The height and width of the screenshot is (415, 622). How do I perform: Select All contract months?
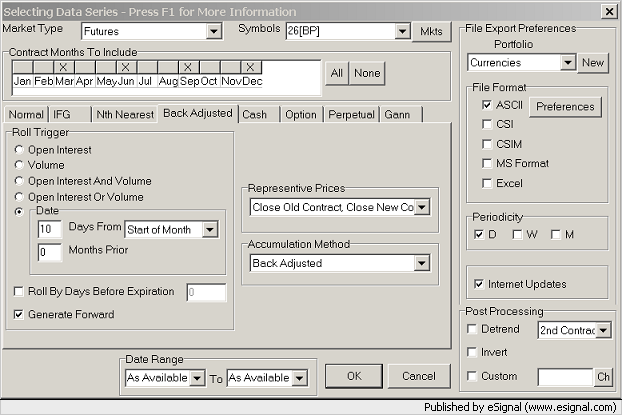click(x=337, y=73)
